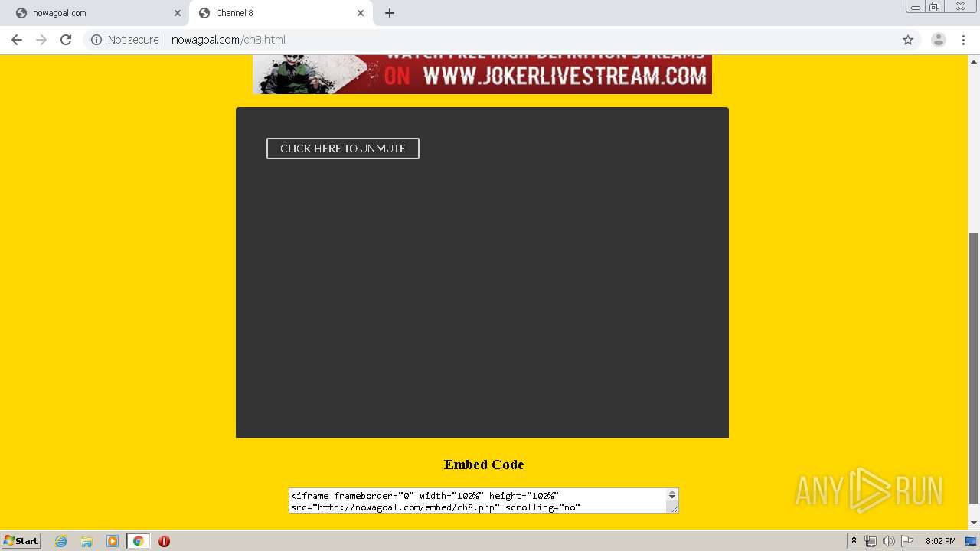This screenshot has width=980, height=551.
Task: Step the embed code box scroll down
Action: (x=672, y=499)
